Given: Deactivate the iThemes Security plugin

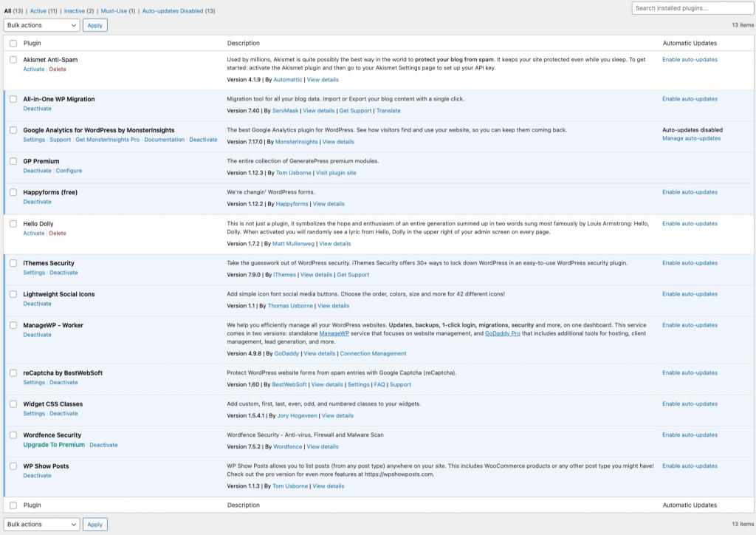Looking at the screenshot, I should 63,273.
